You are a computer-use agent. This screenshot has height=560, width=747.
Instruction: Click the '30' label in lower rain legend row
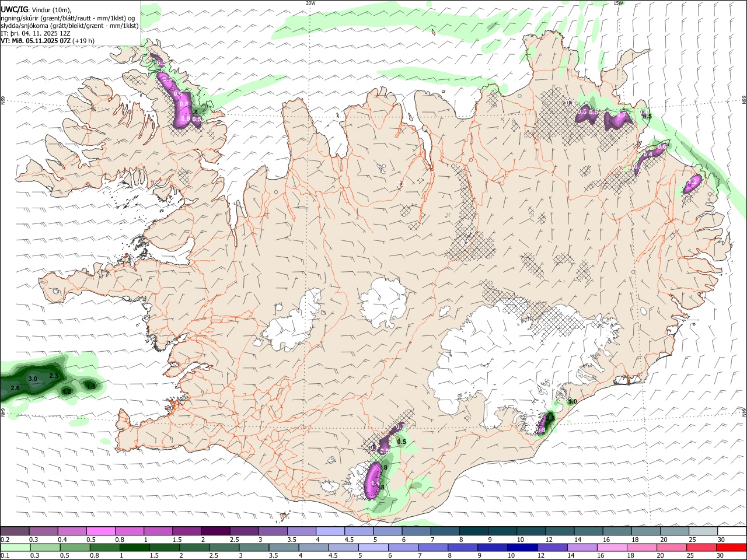point(720,556)
